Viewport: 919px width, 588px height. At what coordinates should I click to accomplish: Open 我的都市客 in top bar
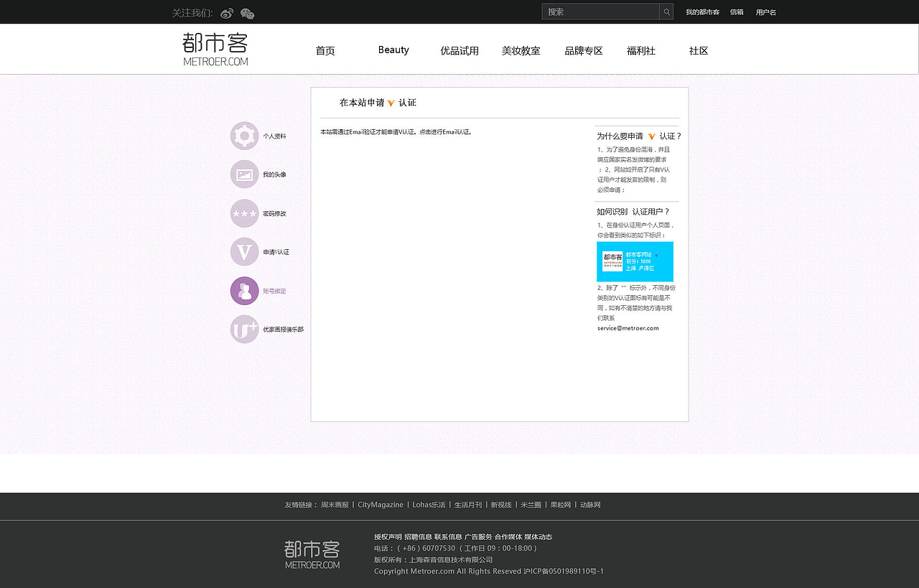click(x=702, y=12)
